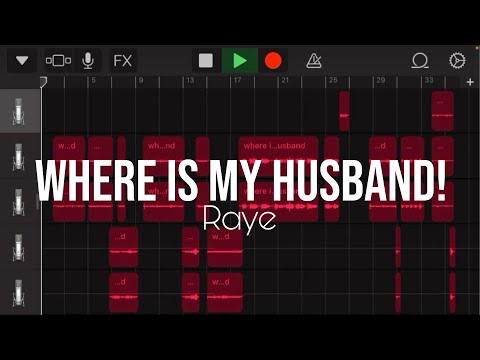Screen dimensions: 480x360
Task: Select thin fifth-track region at far right
Action: (452, 293)
